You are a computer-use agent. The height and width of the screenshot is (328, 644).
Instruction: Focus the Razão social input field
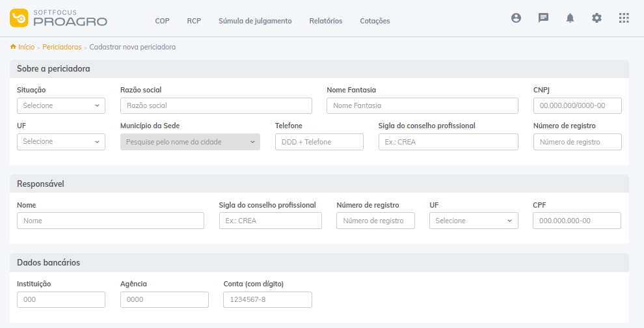[216, 105]
